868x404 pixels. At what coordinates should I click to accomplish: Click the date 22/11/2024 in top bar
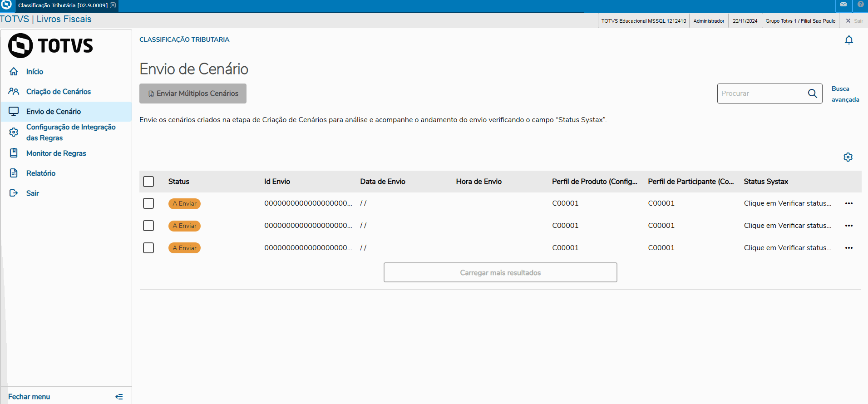click(x=745, y=21)
